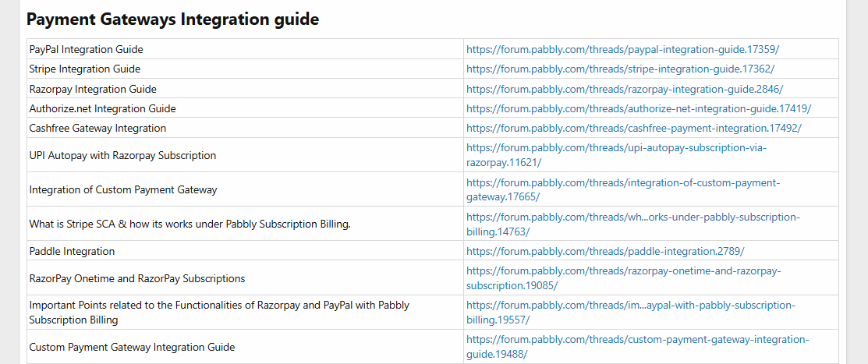Image resolution: width=868 pixels, height=364 pixels.
Task: Open the Cashfree payment integration link
Action: pyautogui.click(x=634, y=128)
